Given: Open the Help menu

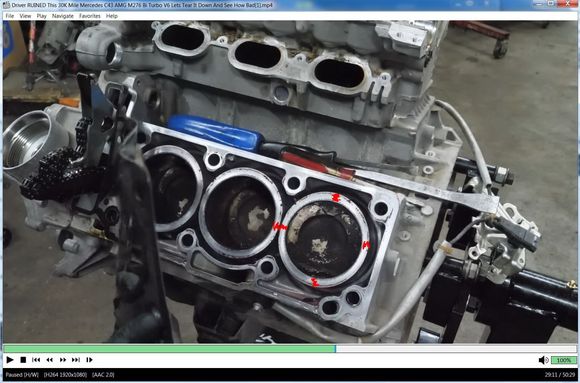Looking at the screenshot, I should tap(112, 16).
